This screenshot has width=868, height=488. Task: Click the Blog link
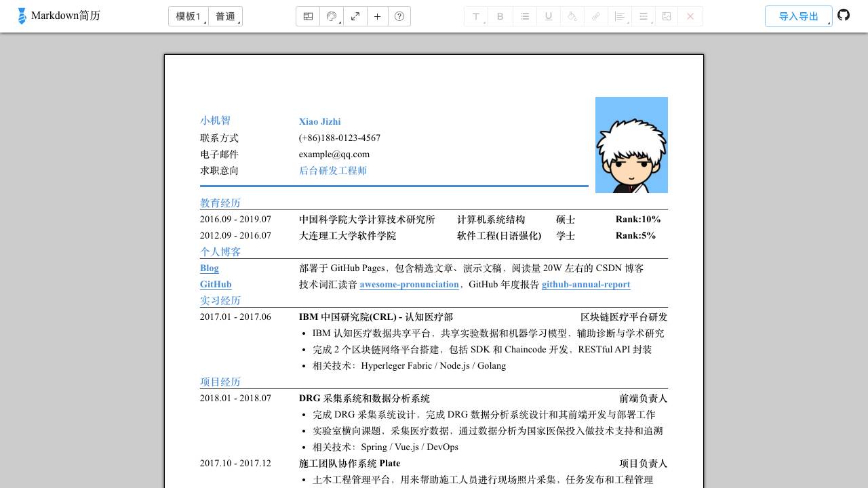tap(210, 268)
